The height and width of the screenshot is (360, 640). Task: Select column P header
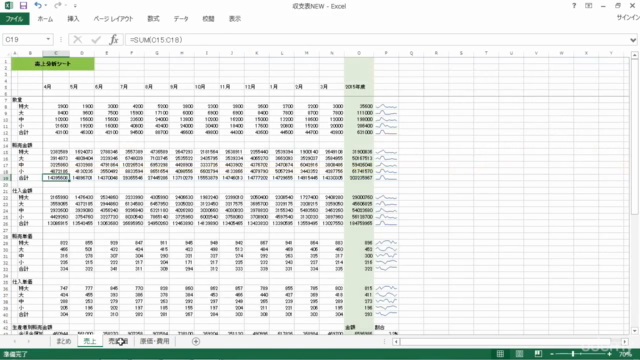click(386, 53)
